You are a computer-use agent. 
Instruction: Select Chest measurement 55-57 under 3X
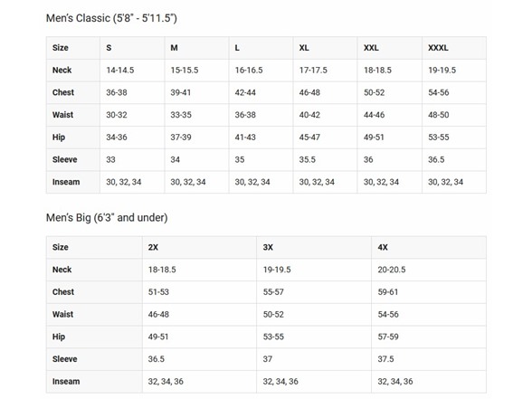coord(273,292)
